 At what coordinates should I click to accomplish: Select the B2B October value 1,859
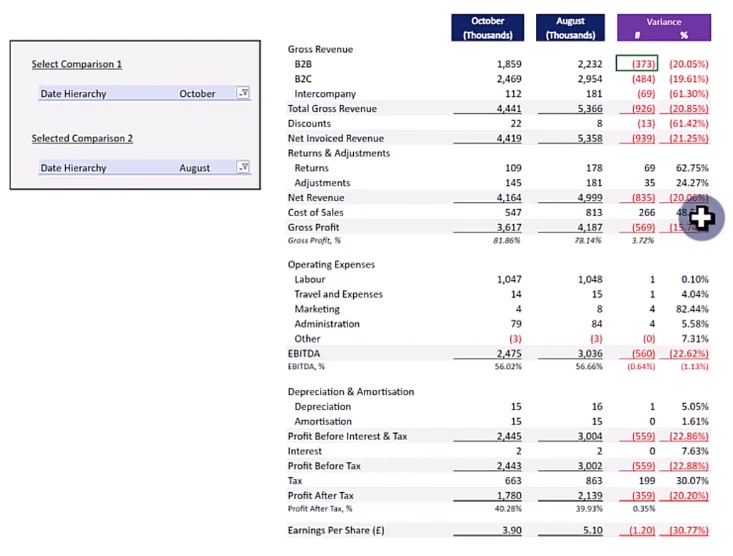509,64
